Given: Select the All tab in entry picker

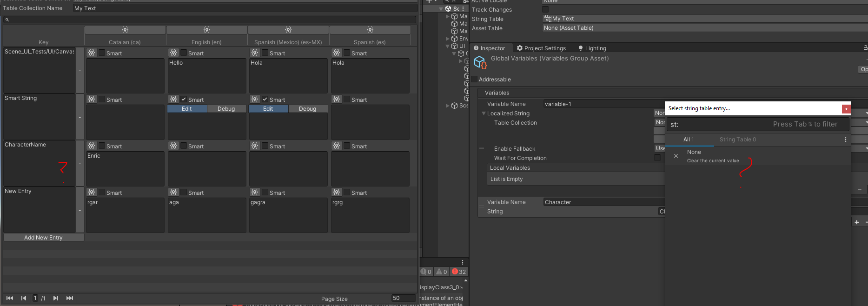Looking at the screenshot, I should click(689, 140).
